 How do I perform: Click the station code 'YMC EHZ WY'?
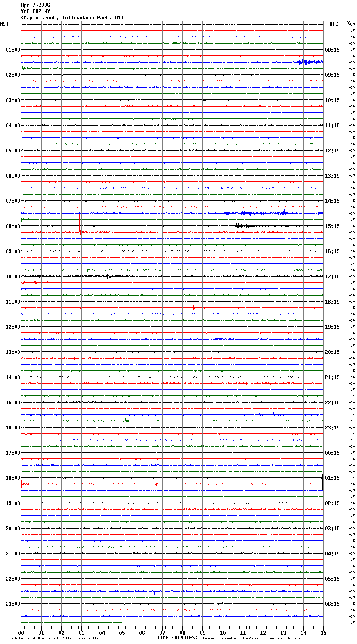(35, 11)
